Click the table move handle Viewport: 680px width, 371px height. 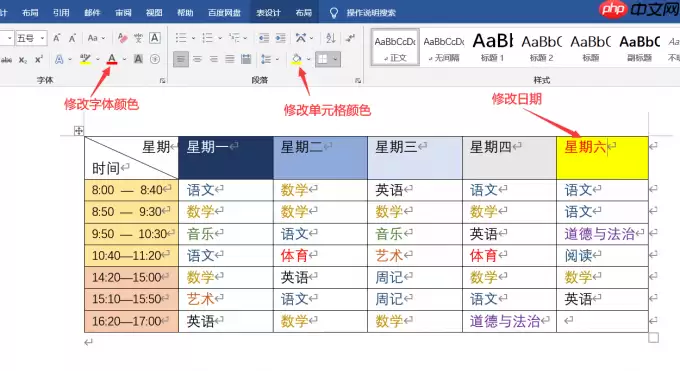point(78,131)
